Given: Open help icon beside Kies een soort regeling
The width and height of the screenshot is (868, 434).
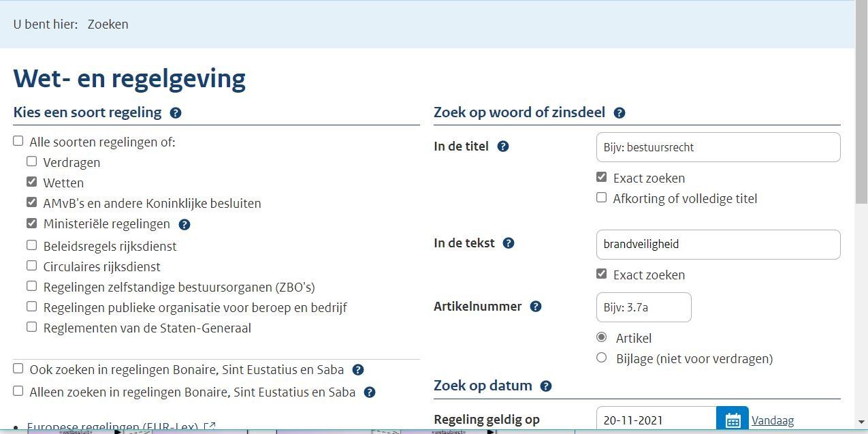Looking at the screenshot, I should (x=176, y=113).
